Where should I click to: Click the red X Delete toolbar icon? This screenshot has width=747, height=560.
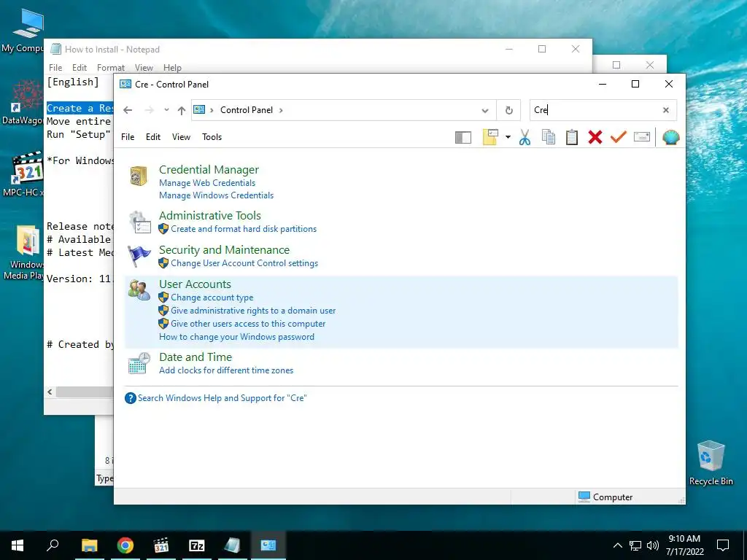coord(595,137)
